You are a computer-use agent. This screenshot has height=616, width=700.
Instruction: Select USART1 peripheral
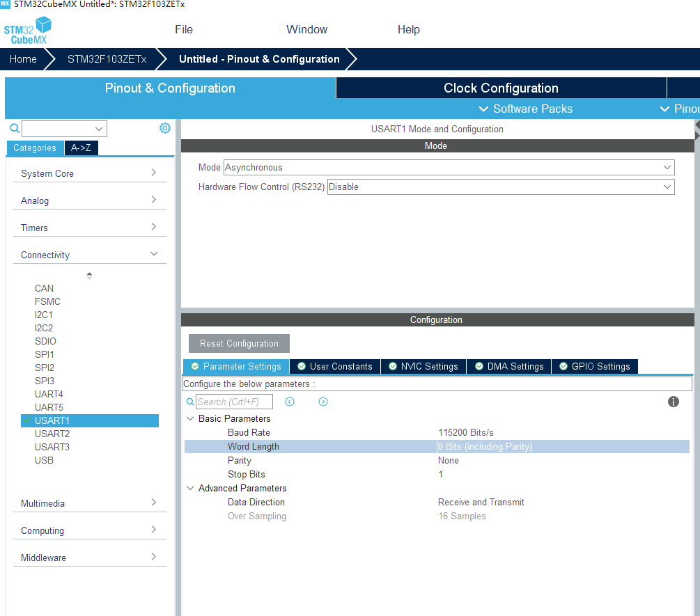(x=90, y=420)
